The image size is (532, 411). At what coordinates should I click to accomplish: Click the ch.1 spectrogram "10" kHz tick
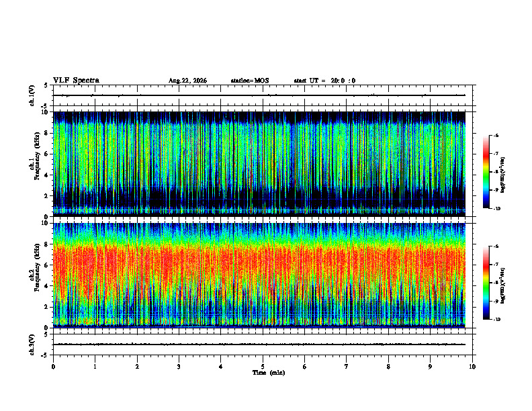(x=46, y=112)
